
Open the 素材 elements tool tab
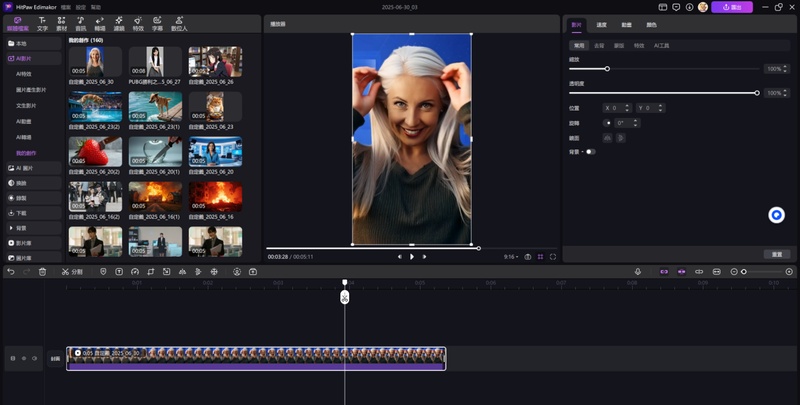pos(61,24)
